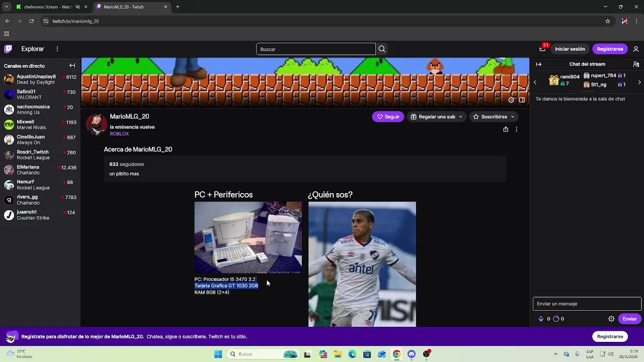The image size is (644, 362).
Task: Open channel more options three dots
Action: click(x=516, y=129)
